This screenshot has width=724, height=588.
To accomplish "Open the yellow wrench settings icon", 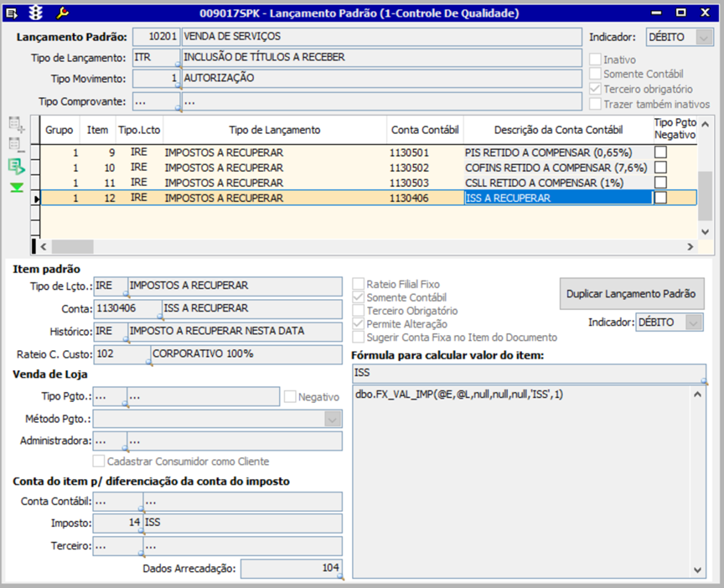I will coord(62,13).
